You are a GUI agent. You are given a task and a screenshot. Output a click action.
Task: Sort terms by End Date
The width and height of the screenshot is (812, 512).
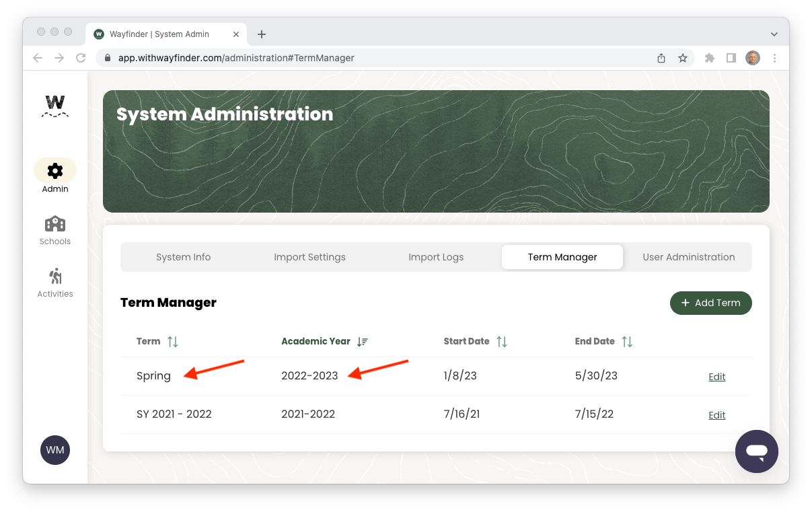tap(627, 341)
